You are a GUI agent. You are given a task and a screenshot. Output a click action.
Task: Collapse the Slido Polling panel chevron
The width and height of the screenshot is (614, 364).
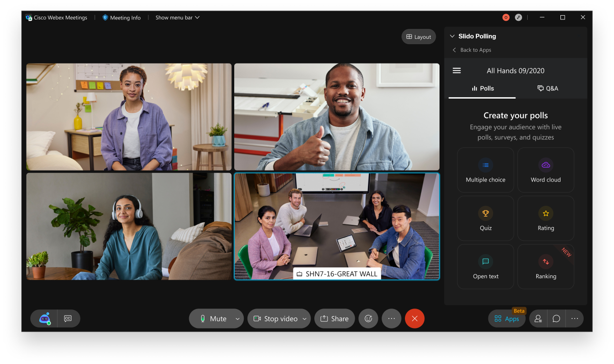point(452,36)
